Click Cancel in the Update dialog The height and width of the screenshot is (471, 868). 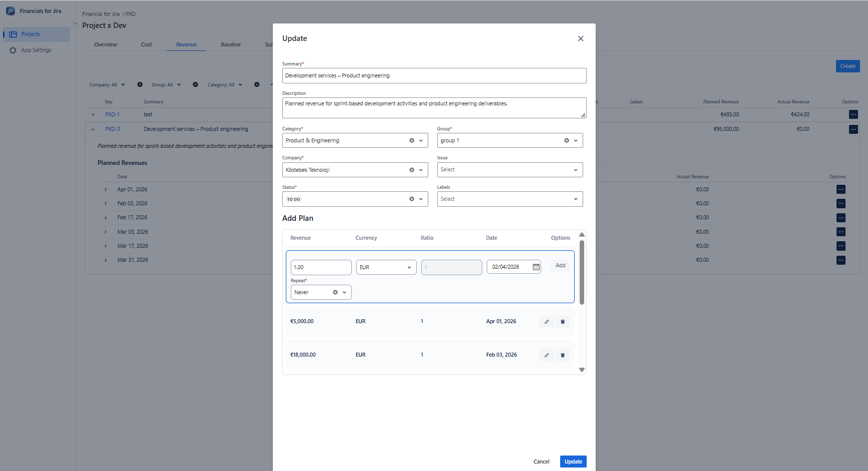pyautogui.click(x=541, y=462)
